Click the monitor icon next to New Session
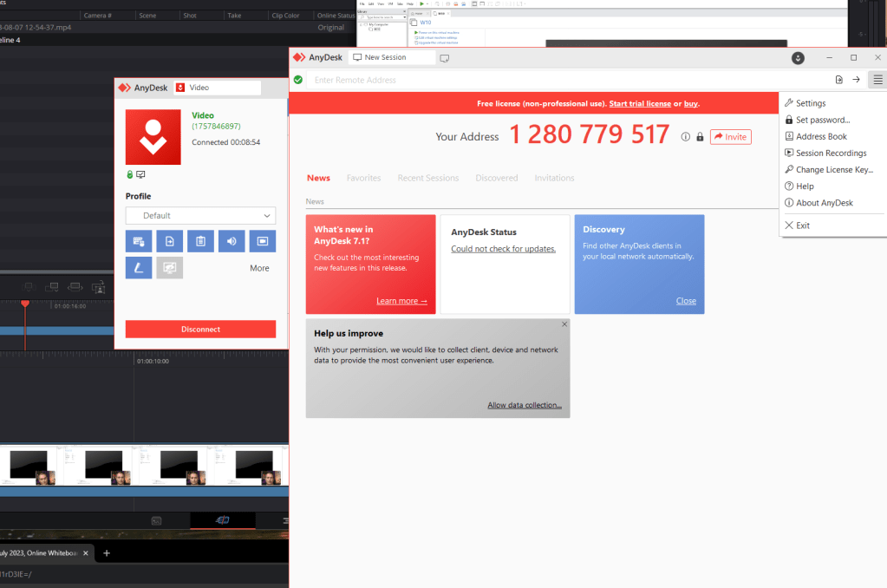887x588 pixels. tap(445, 58)
